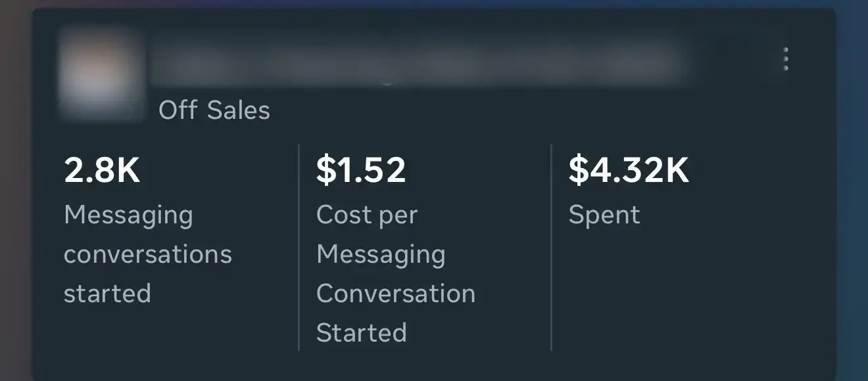This screenshot has height=381, width=868.
Task: Click the Spent metric label
Action: (604, 215)
